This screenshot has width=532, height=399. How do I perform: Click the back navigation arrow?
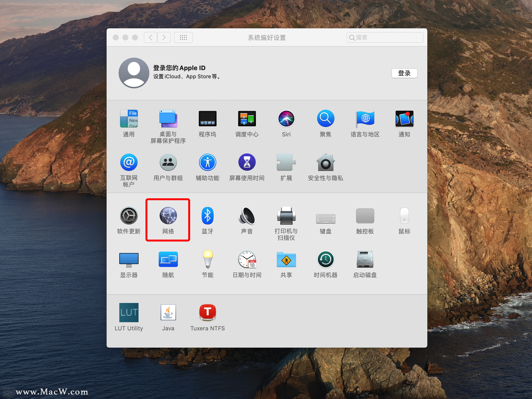point(151,37)
